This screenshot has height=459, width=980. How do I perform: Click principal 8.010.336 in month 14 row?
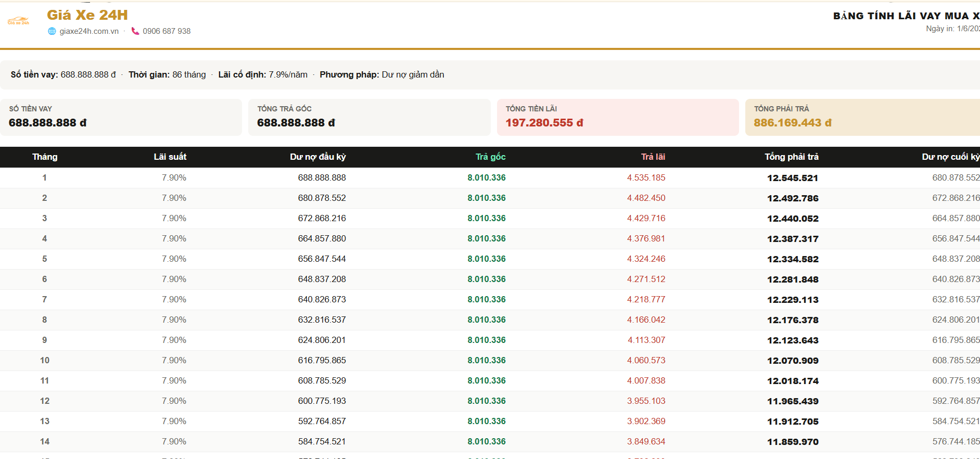pos(487,441)
